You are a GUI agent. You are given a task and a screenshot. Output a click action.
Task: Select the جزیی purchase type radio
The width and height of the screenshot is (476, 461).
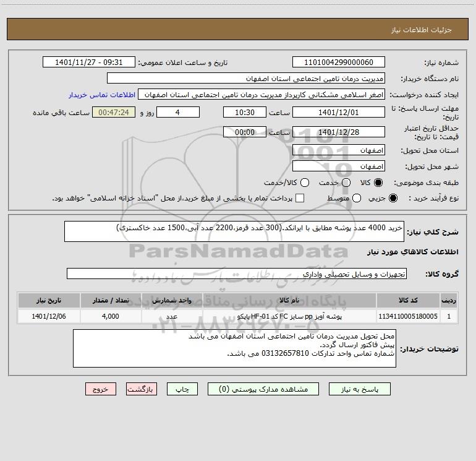pos(393,198)
